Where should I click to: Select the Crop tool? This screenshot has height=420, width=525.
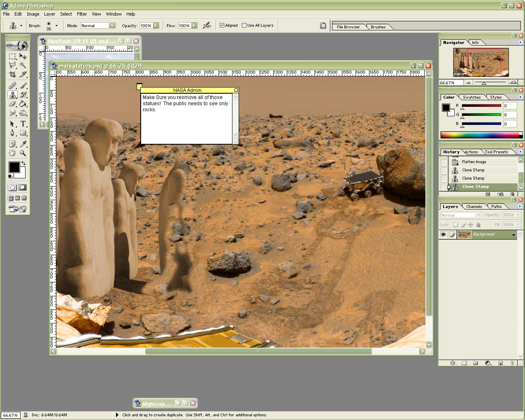pyautogui.click(x=12, y=74)
